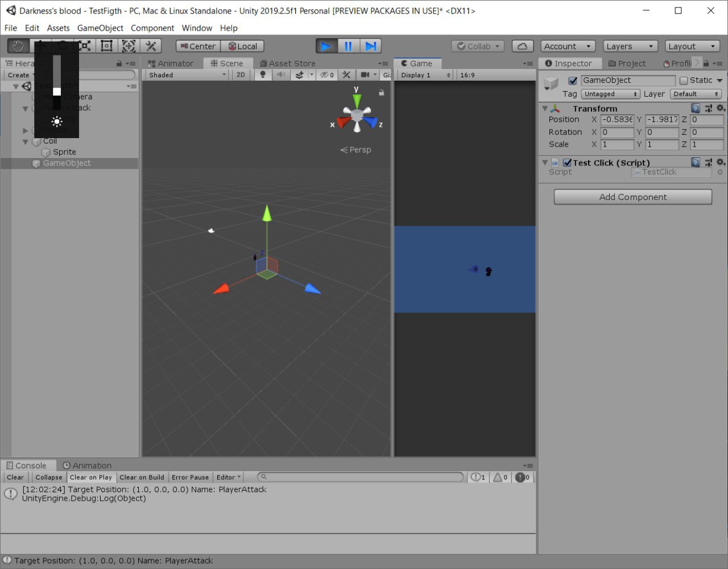The height and width of the screenshot is (569, 728).
Task: Click the Position X input field
Action: pyautogui.click(x=617, y=119)
